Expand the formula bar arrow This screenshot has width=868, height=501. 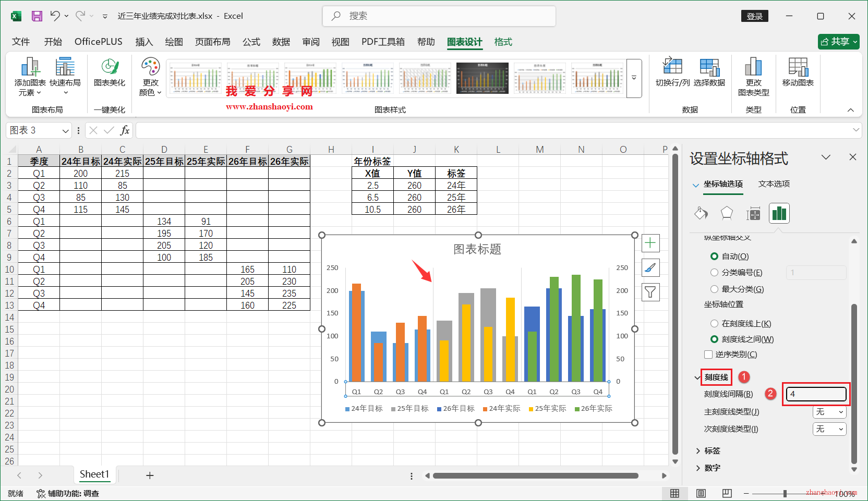click(856, 130)
